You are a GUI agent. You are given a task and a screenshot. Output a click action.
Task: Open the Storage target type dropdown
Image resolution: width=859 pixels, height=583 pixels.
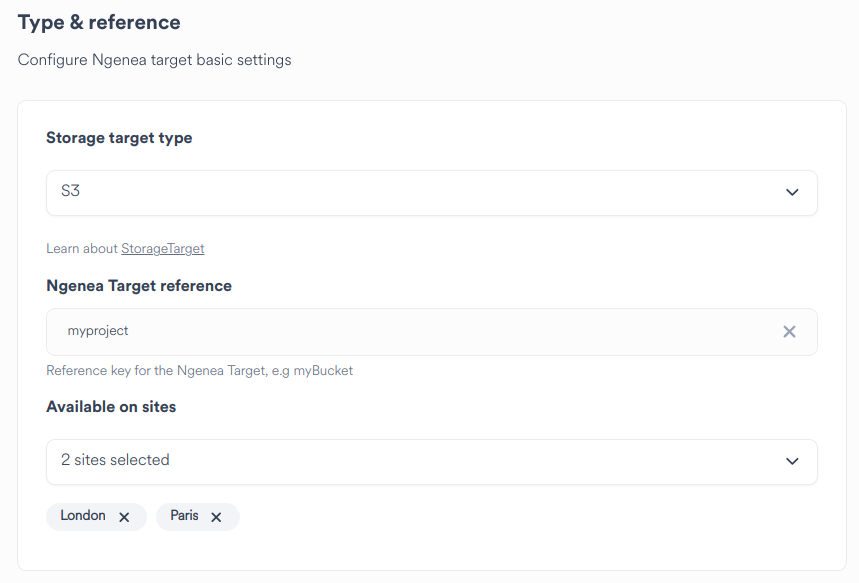(431, 192)
